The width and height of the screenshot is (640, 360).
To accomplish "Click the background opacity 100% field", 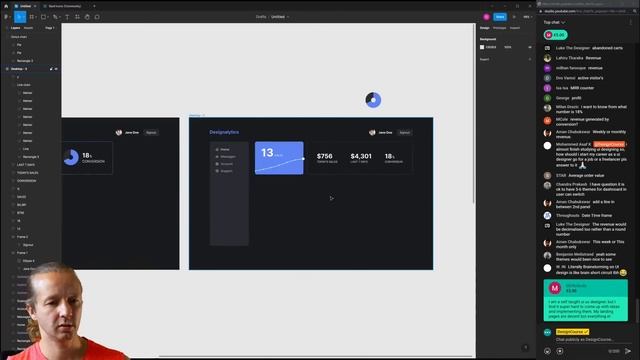I will pos(508,47).
